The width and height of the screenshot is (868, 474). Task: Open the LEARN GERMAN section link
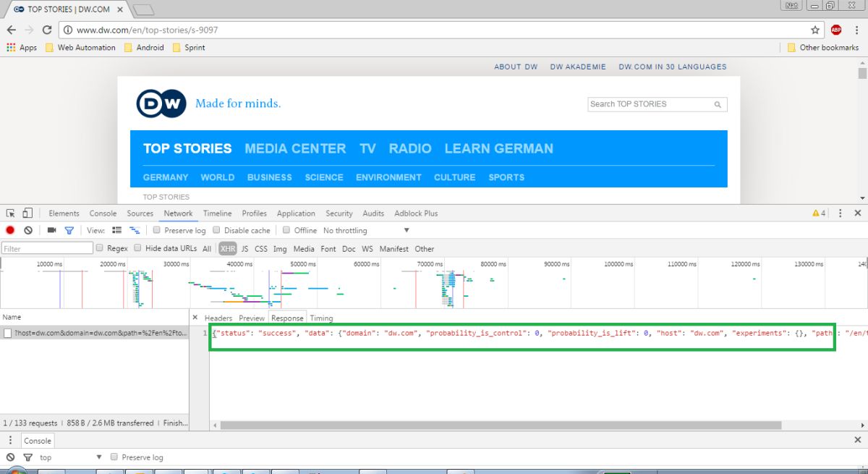498,148
